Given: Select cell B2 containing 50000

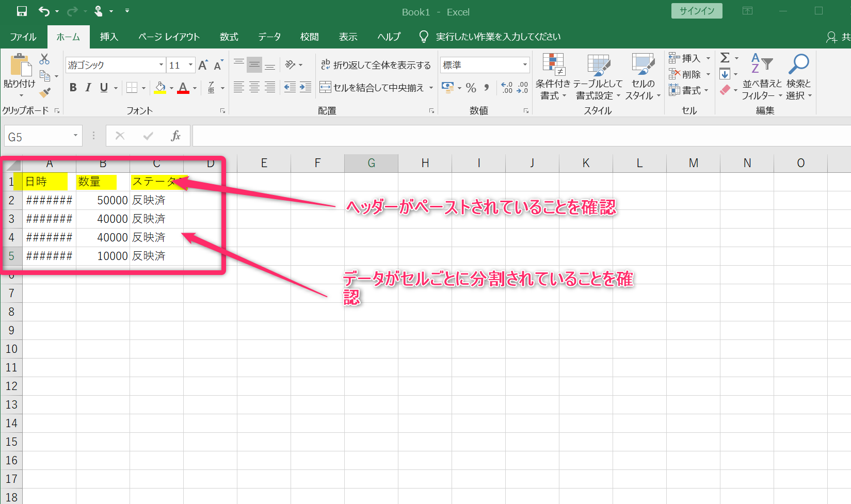Looking at the screenshot, I should pyautogui.click(x=103, y=200).
